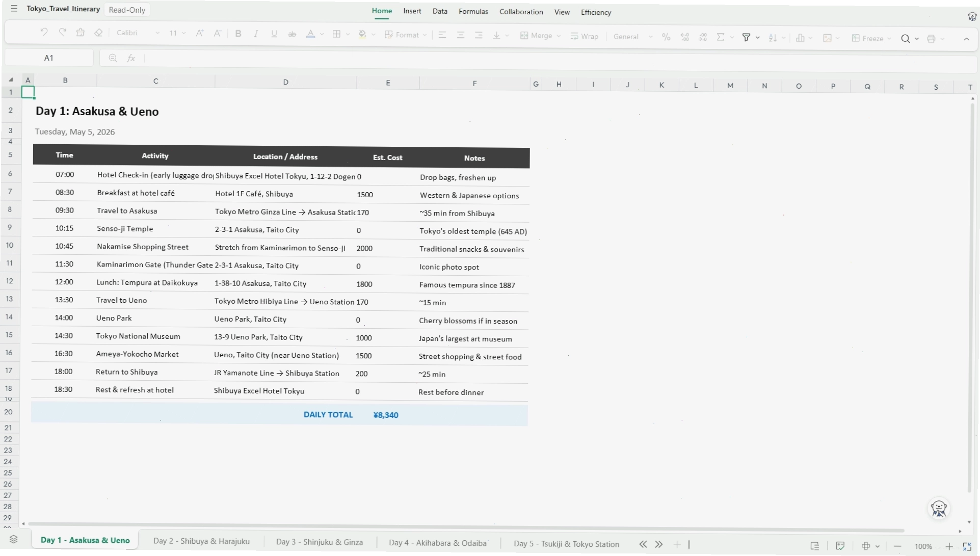The image size is (980, 556).
Task: Expand font color dropdown arrow
Action: click(322, 34)
